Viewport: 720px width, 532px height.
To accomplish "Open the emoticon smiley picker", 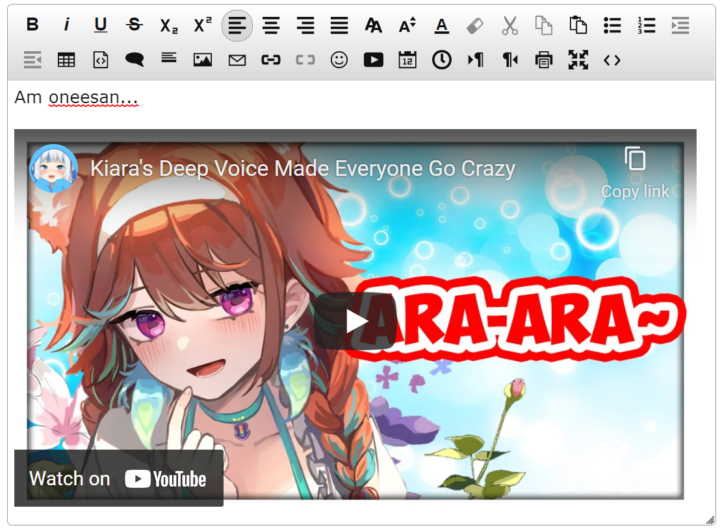I will pos(339,60).
